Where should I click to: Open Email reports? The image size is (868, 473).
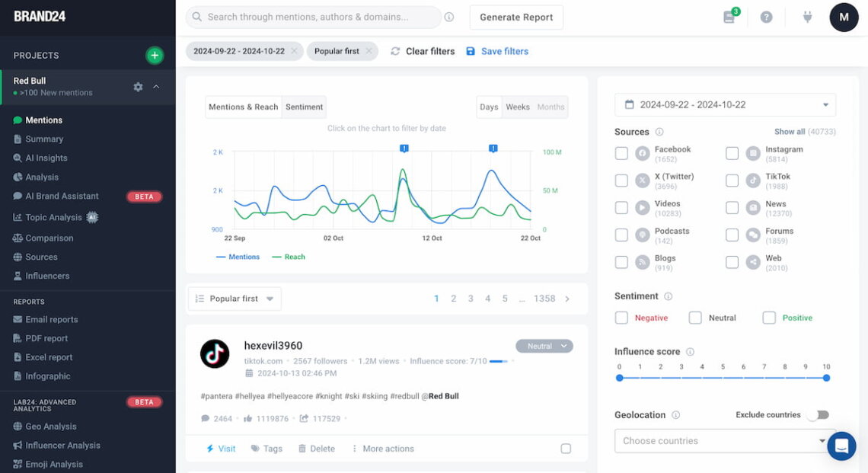[x=52, y=320]
